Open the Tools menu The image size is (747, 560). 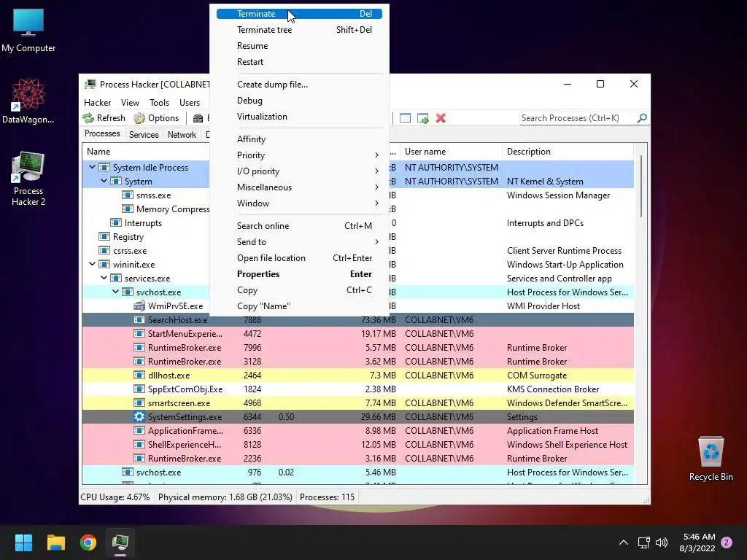[x=159, y=102]
